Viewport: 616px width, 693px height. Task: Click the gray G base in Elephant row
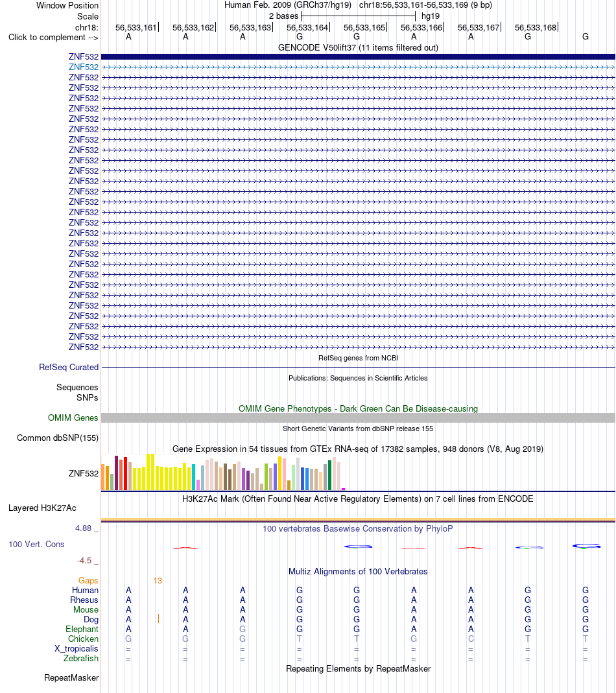(x=243, y=629)
